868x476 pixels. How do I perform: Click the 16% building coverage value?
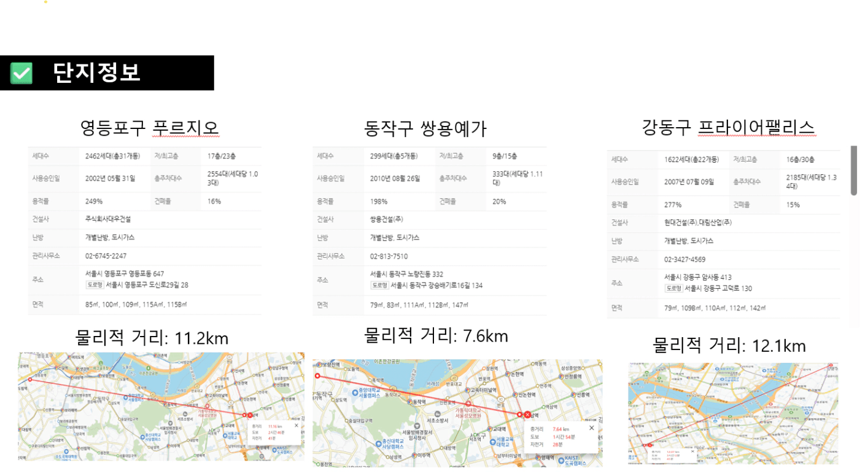click(x=214, y=201)
